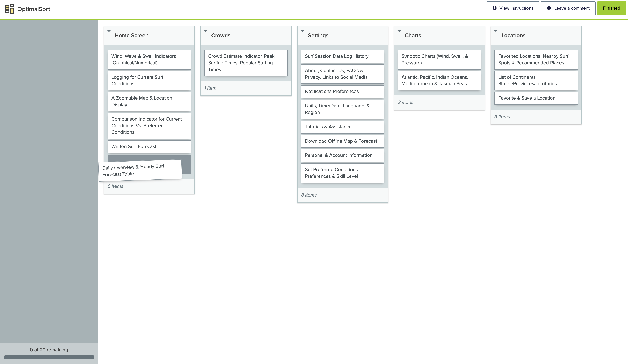Screen dimensions: 628x364
Task: Select Download Offline Map & Forecast card
Action: pos(342,141)
